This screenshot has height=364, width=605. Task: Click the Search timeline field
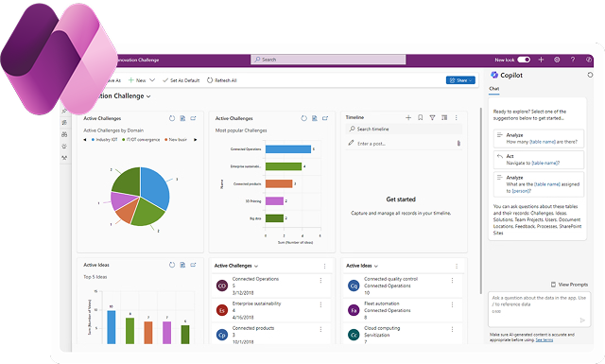[x=404, y=129]
